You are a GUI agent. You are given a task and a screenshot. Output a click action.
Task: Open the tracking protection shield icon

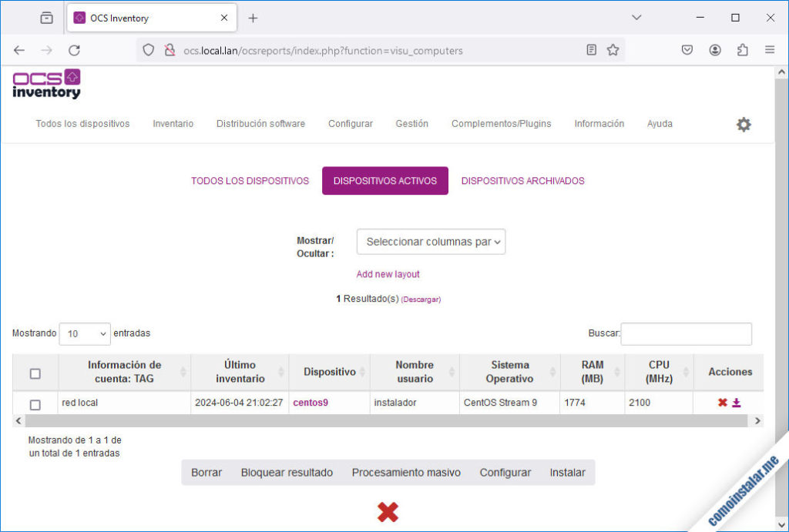(x=149, y=50)
